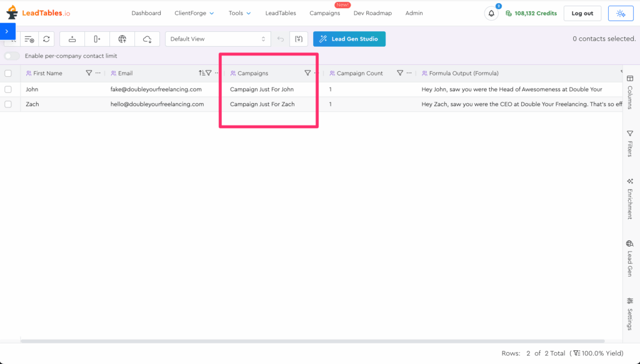
Task: Click the add row icon in toolbar
Action: coord(72,39)
